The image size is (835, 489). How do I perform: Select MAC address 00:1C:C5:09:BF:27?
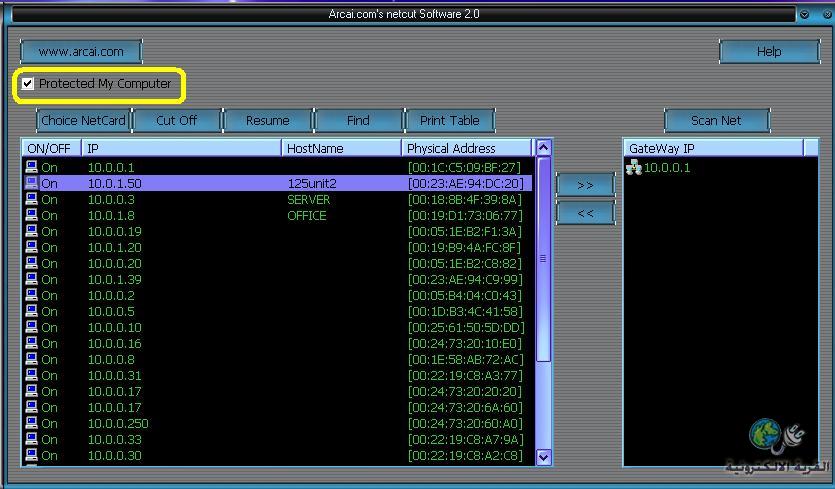(464, 167)
